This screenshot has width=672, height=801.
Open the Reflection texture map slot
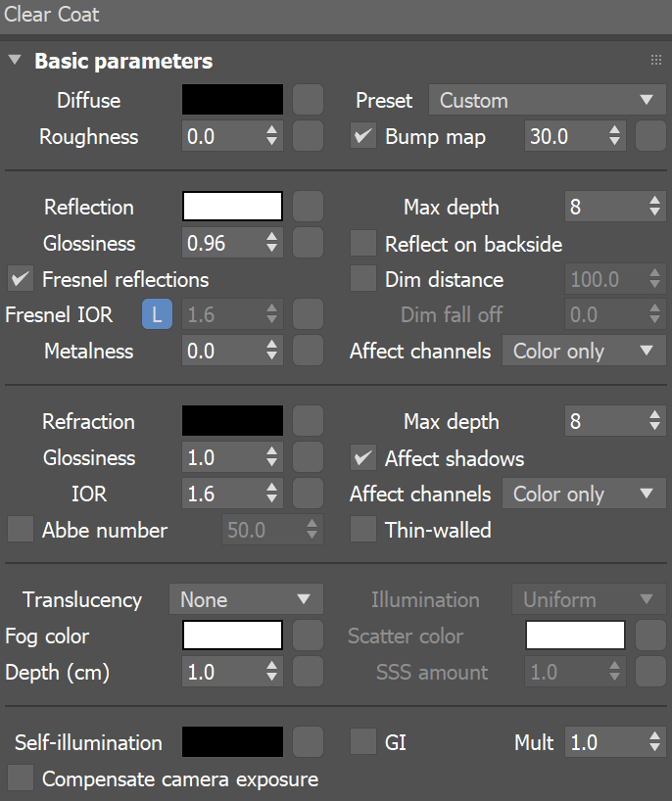308,207
